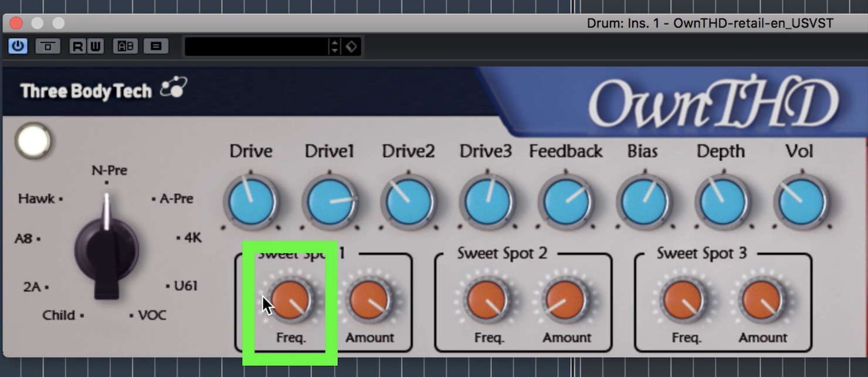The width and height of the screenshot is (868, 377).
Task: Select the Child model
Action: 59,315
